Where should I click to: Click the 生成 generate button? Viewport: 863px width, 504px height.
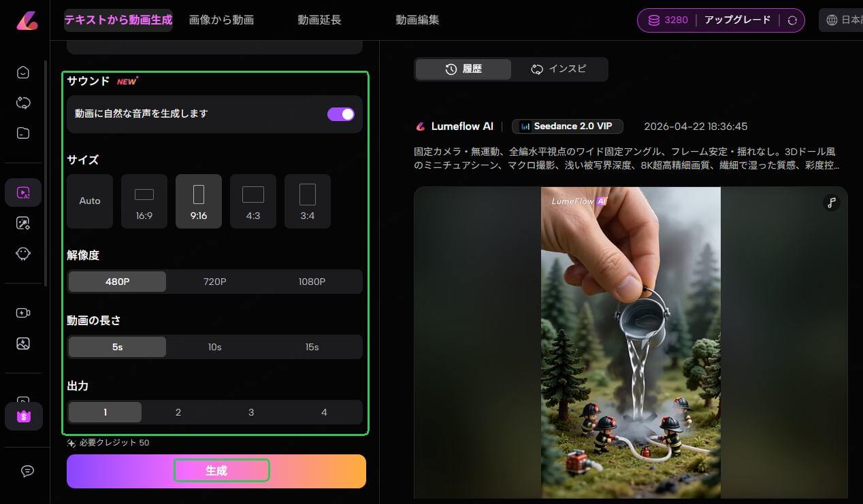pyautogui.click(x=216, y=471)
